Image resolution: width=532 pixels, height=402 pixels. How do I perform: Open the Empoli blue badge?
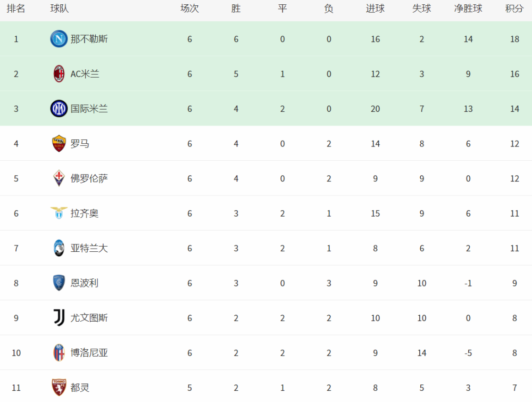pos(59,283)
